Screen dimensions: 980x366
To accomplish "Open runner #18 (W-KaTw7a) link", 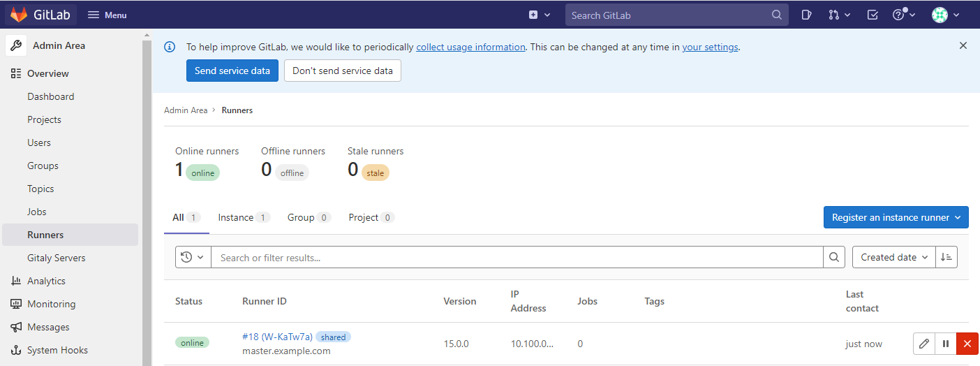I will tap(277, 337).
